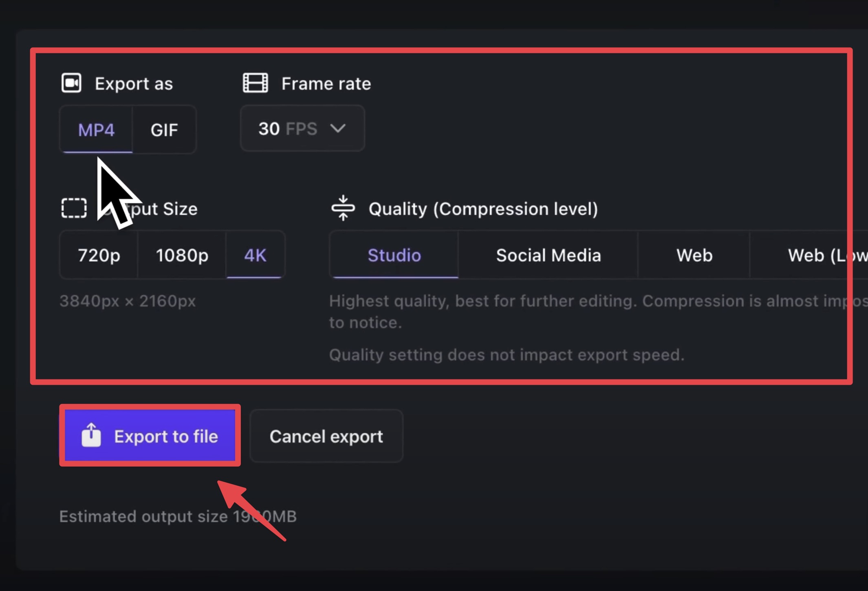Select Studio quality tab
Screen dimensions: 868x591
(394, 255)
